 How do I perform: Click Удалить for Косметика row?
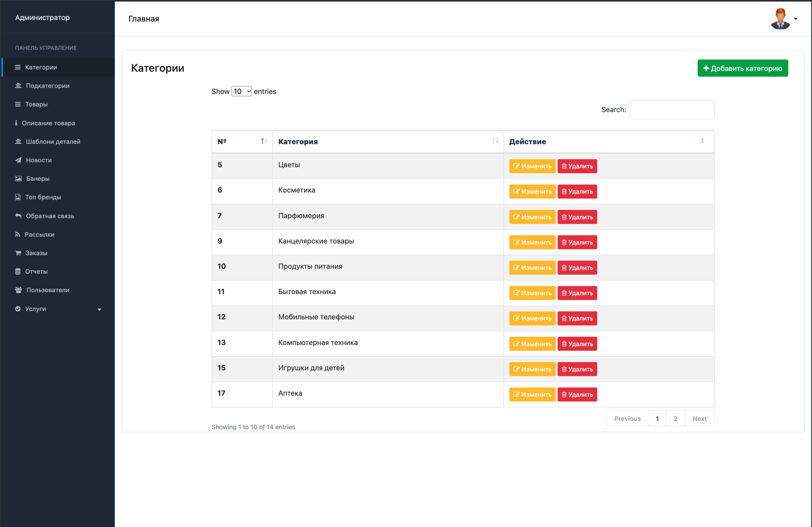577,191
